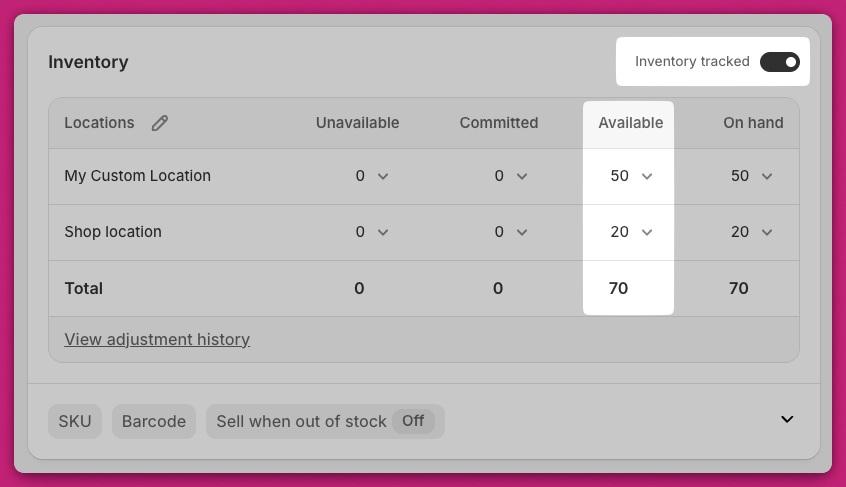Click the Total available value 70
The height and width of the screenshot is (487, 846).
pyautogui.click(x=618, y=289)
